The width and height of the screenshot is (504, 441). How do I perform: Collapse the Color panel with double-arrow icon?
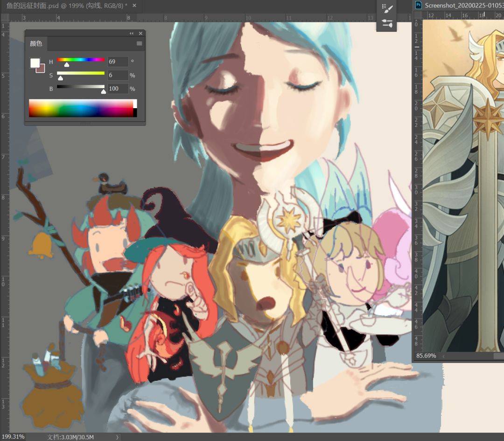132,34
